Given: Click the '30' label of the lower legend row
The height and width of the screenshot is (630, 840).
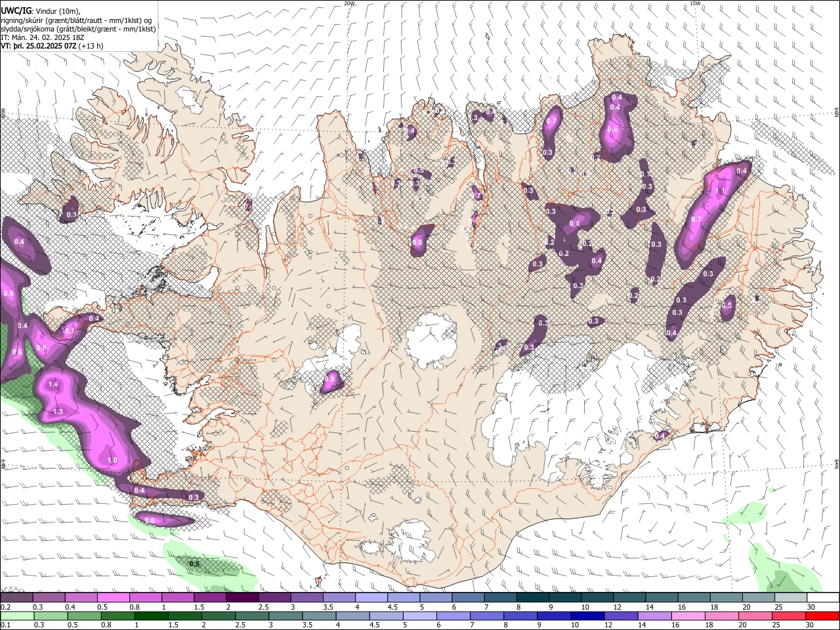Looking at the screenshot, I should point(809,625).
